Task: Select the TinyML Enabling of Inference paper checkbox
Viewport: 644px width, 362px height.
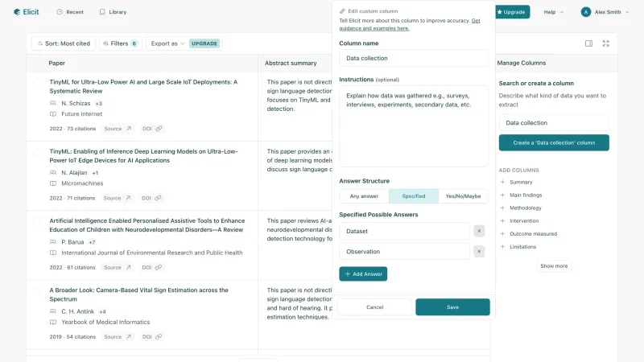Action: pos(37,152)
